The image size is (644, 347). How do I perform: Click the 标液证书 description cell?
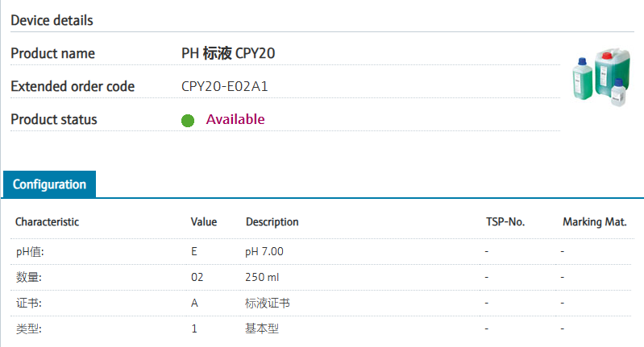268,303
